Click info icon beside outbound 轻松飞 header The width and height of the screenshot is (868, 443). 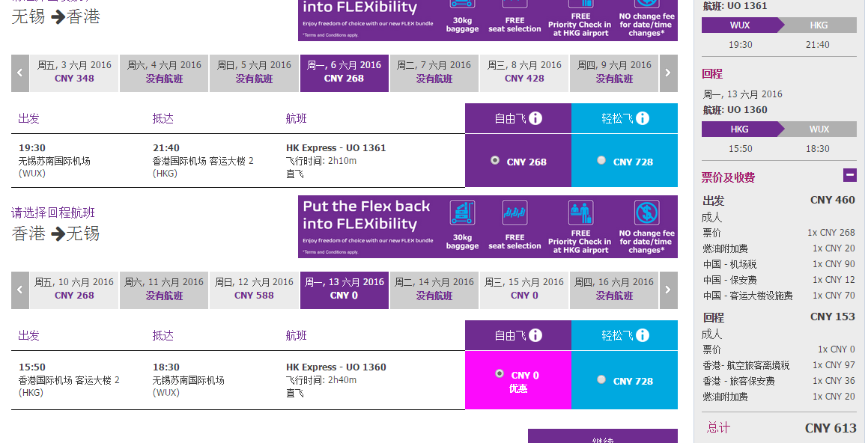pos(642,118)
